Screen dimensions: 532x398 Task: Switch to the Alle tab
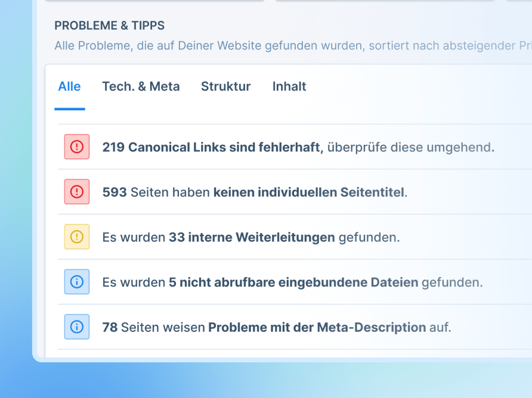point(70,86)
